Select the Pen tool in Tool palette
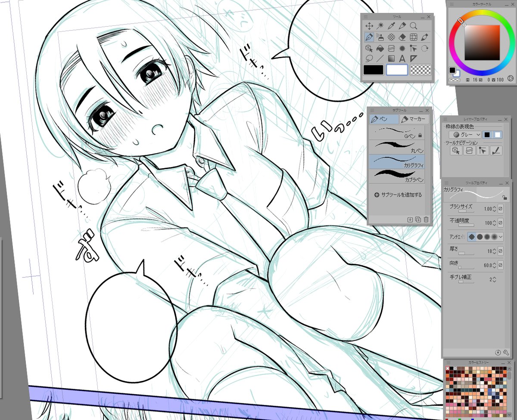This screenshot has width=517, height=420. (369, 37)
